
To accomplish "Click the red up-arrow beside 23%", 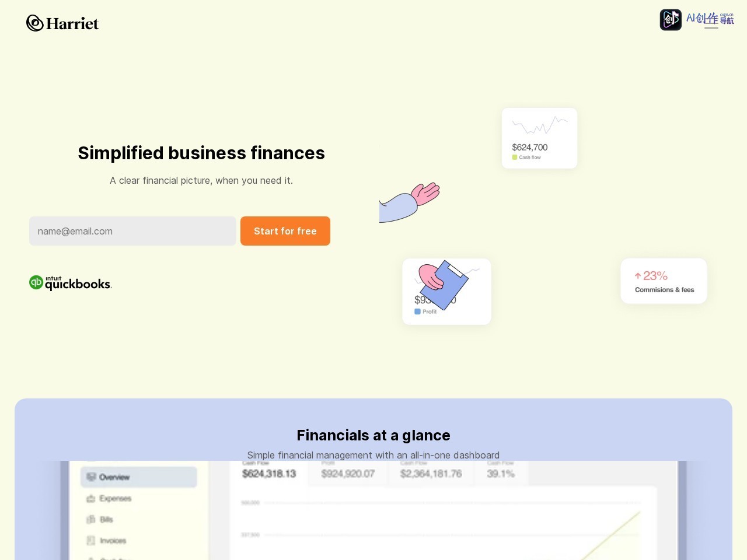I will tap(638, 276).
